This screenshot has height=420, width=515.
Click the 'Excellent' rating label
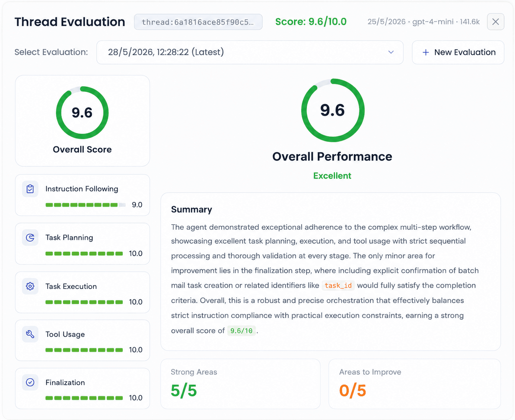tap(332, 176)
